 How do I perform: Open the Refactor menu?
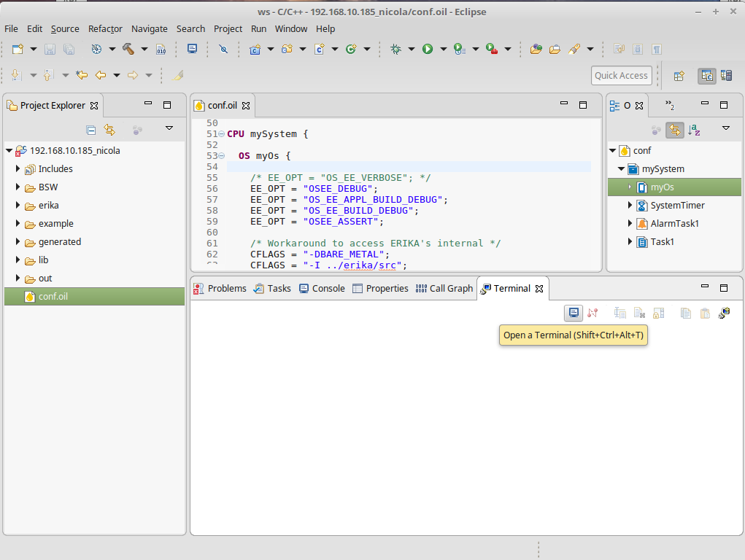pos(105,29)
